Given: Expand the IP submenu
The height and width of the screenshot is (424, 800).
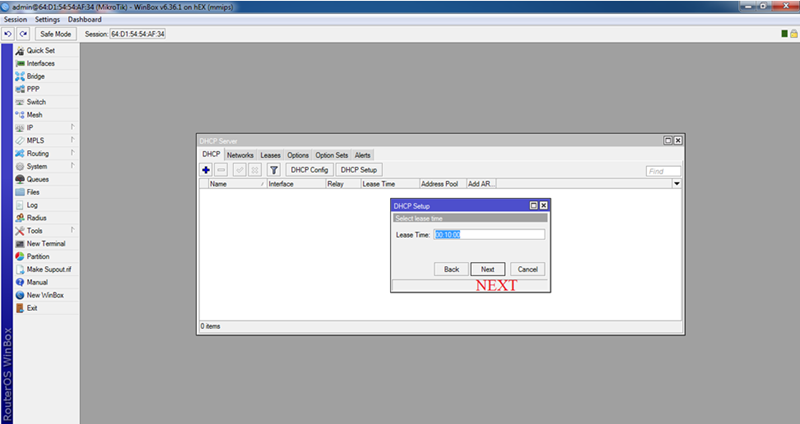Looking at the screenshot, I should pos(30,128).
